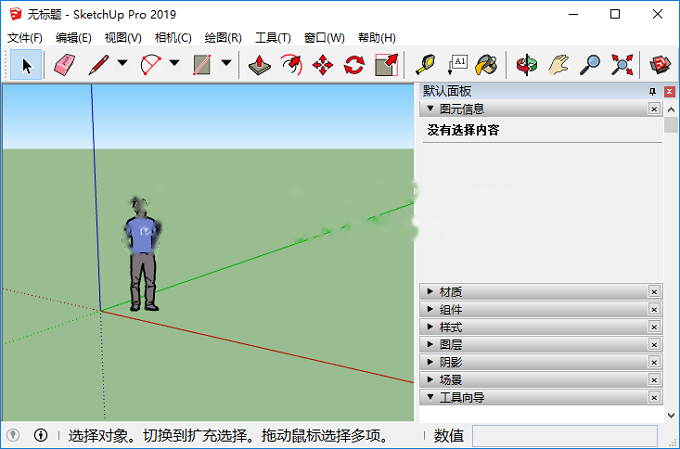Close the 工具向导 panel section
680x449 pixels.
pyautogui.click(x=654, y=397)
